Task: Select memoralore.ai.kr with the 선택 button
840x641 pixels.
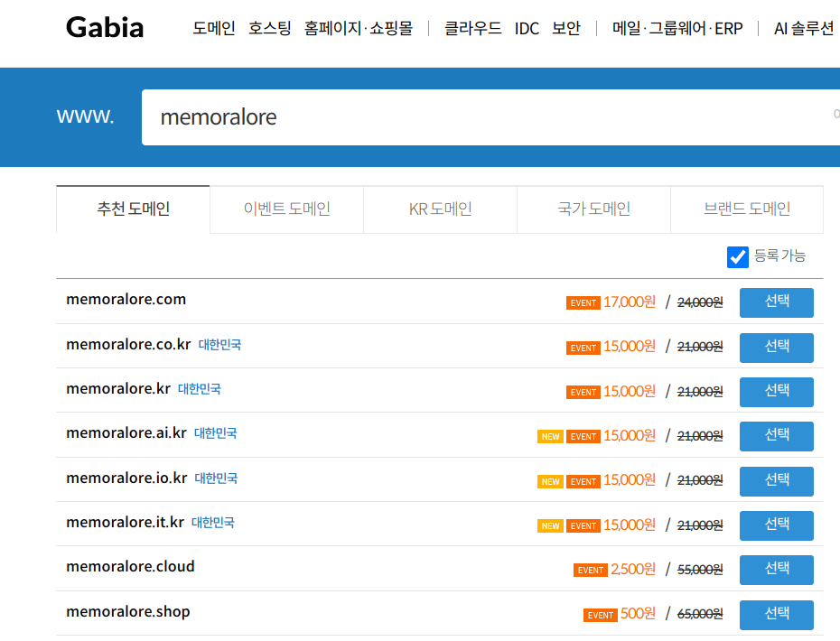Action: point(776,436)
